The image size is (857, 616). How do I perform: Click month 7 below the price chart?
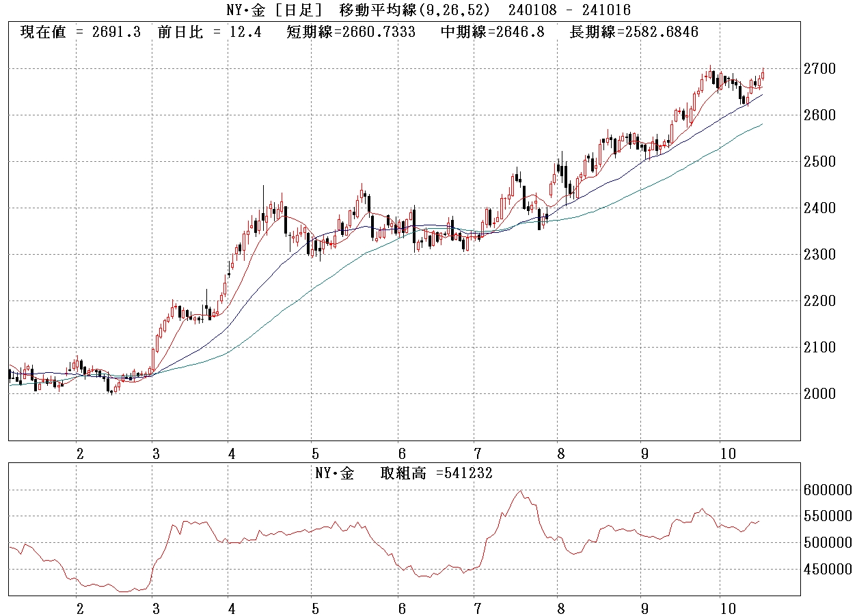click(x=478, y=453)
